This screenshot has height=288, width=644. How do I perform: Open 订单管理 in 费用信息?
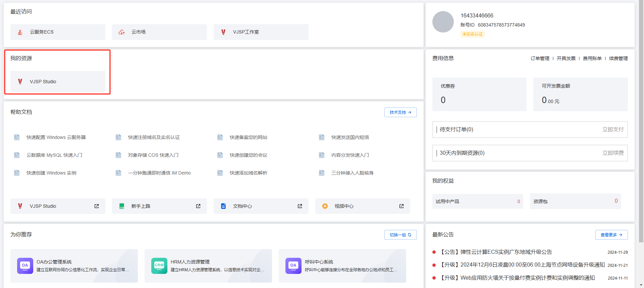(540, 58)
